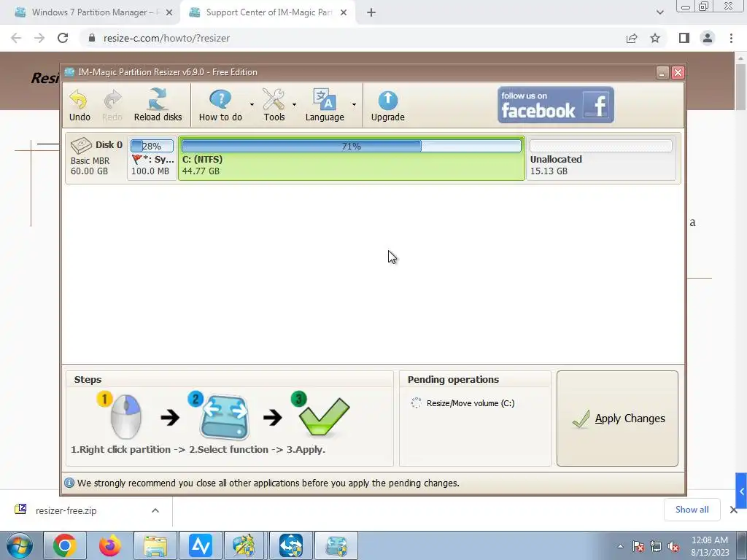Expand the resizer-free.zip download options chevron

tap(155, 510)
